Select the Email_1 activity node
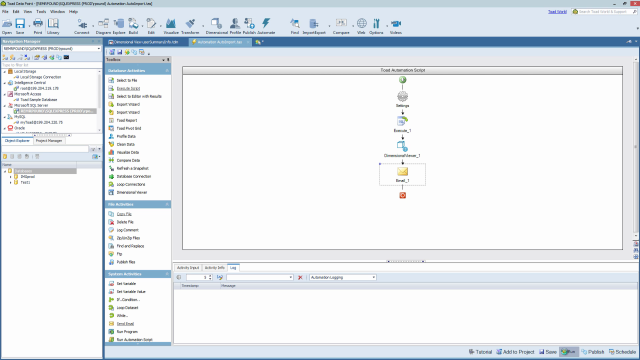This screenshot has height=360, width=640. (402, 174)
